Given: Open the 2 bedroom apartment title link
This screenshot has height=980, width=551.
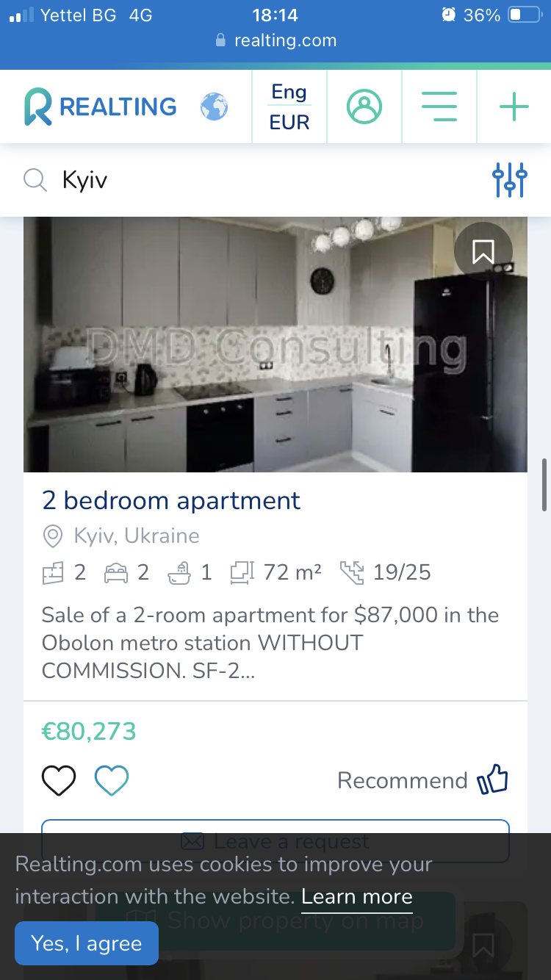Looking at the screenshot, I should 171,500.
